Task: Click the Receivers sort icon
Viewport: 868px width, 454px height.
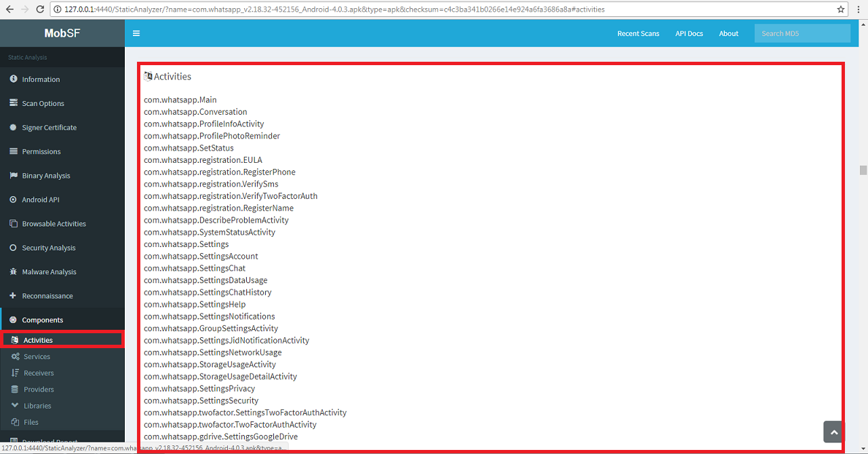Action: tap(15, 373)
